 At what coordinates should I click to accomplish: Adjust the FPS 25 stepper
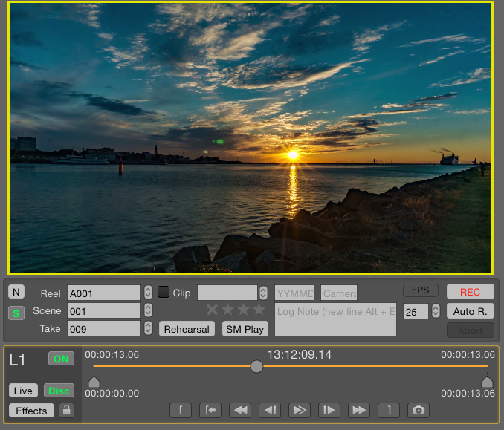coord(435,312)
